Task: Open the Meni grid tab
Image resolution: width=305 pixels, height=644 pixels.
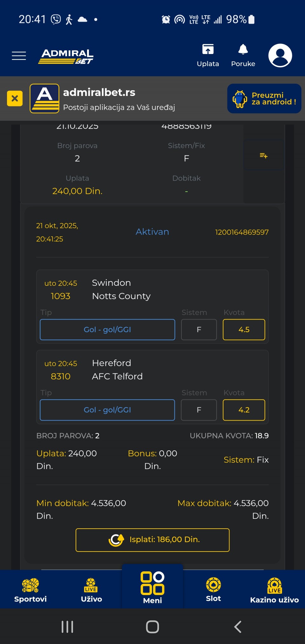Action: (152, 587)
